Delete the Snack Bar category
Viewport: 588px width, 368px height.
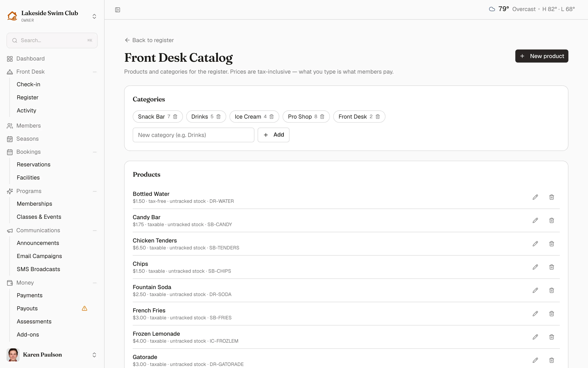(175, 117)
